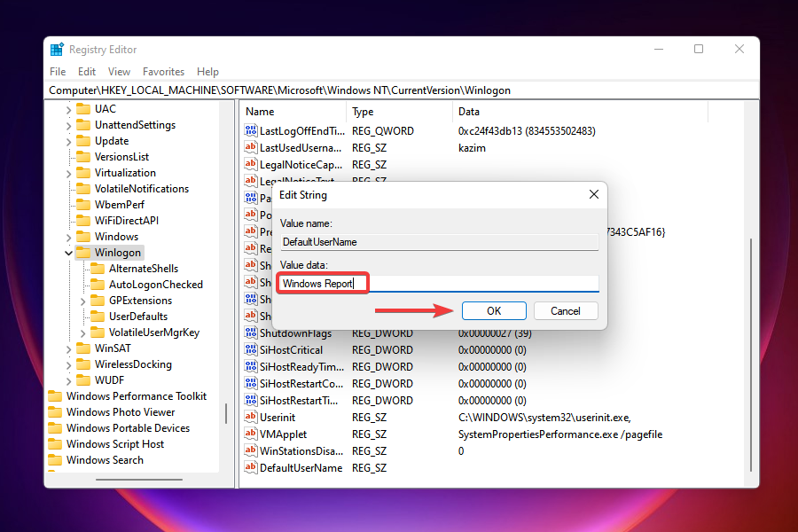The width and height of the screenshot is (798, 532).
Task: Click the Virtualization folder icon
Action: (x=83, y=173)
